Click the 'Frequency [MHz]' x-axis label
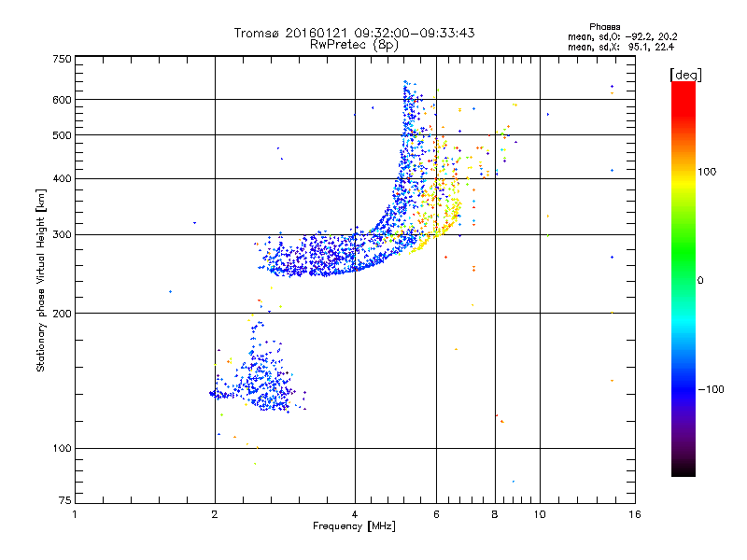This screenshot has height=560, width=747. (354, 526)
